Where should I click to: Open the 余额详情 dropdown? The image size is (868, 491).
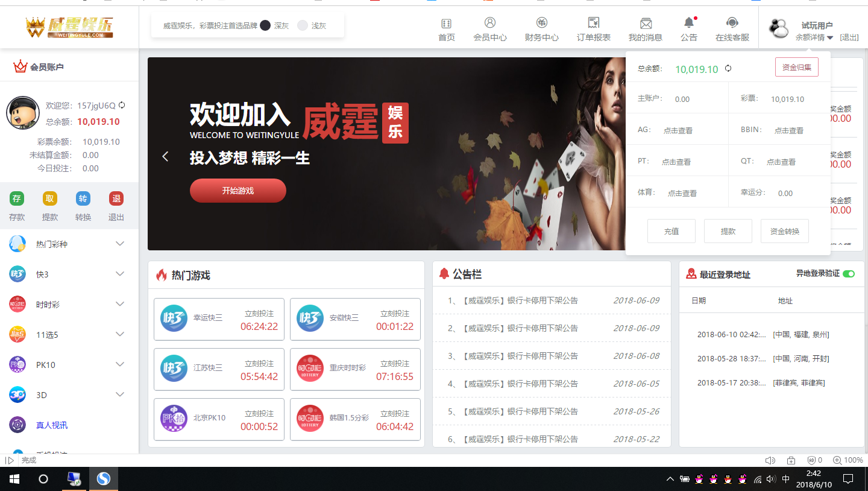814,37
